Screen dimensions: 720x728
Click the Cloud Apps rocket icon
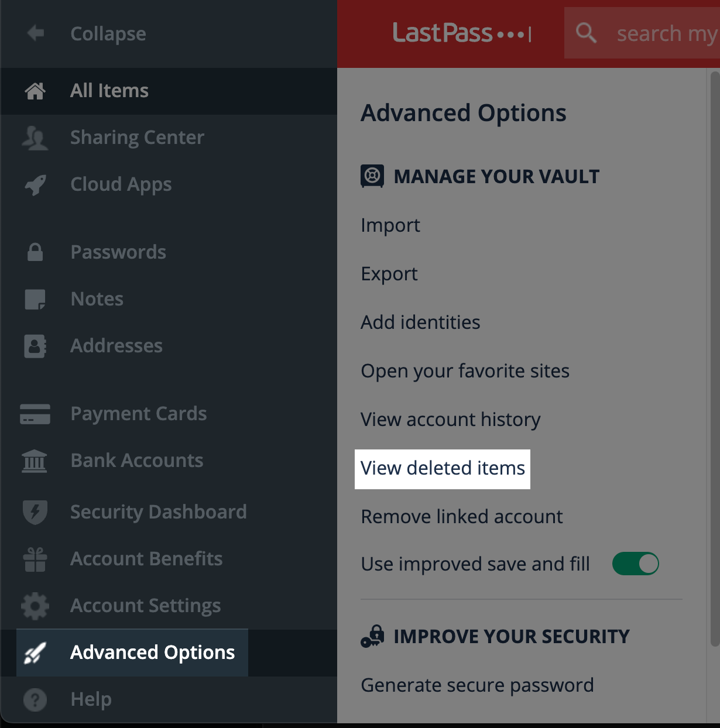35,185
